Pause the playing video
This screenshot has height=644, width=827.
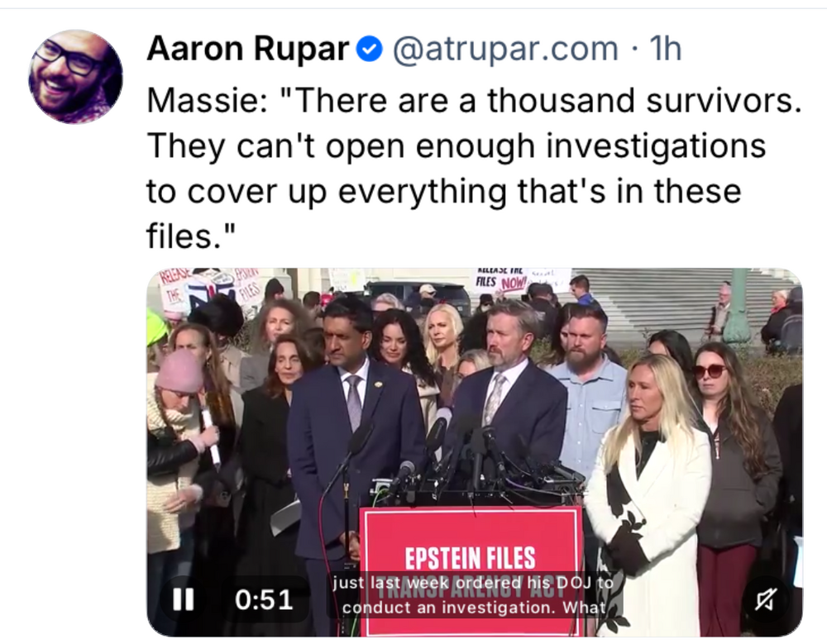pyautogui.click(x=184, y=599)
